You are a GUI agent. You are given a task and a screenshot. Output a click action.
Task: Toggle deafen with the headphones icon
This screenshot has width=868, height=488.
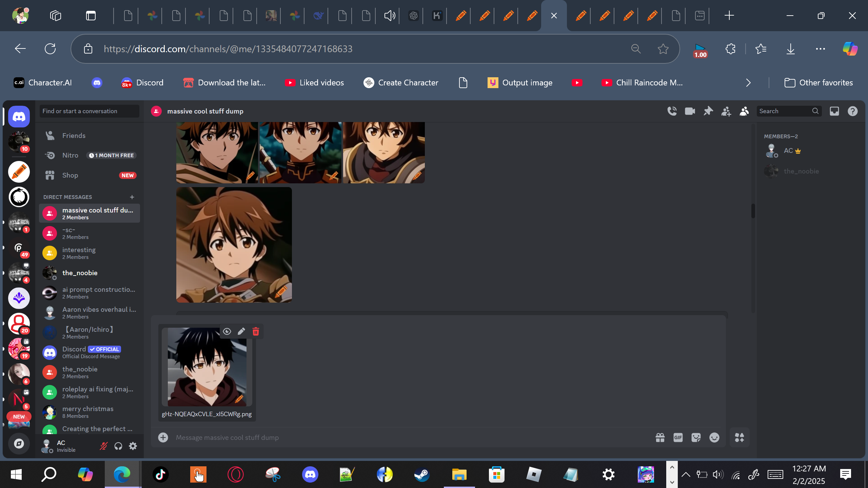(118, 446)
